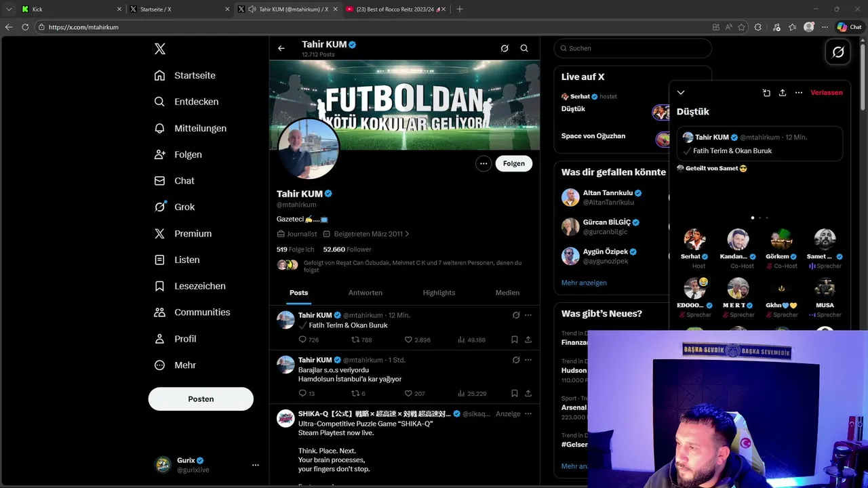Switch to the Medien tab

point(507,293)
